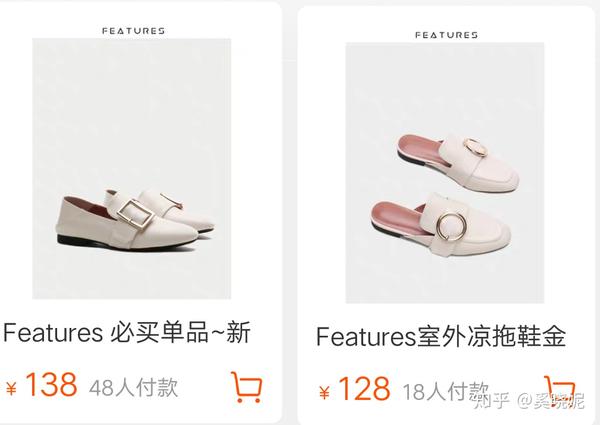Click the FEATURES logo above the loafers
Image resolution: width=600 pixels, height=425 pixels.
pos(134,31)
